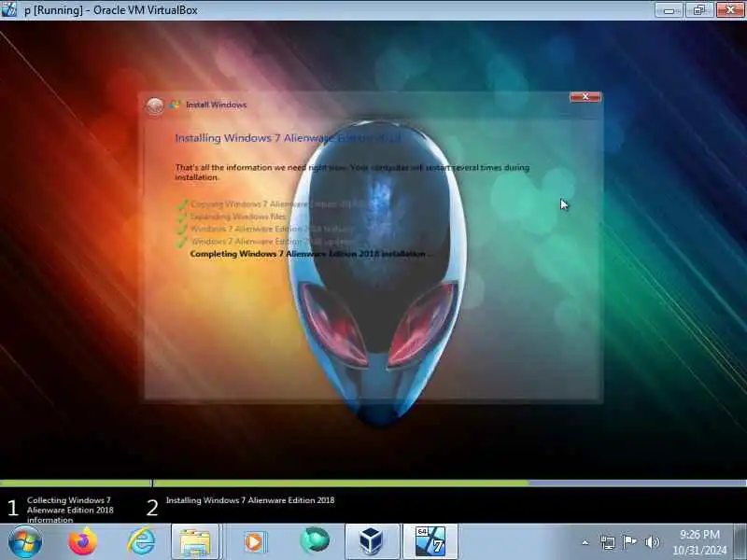Click the 'Expanding Windows files' step
Screen dimensions: 747x560
coord(238,217)
